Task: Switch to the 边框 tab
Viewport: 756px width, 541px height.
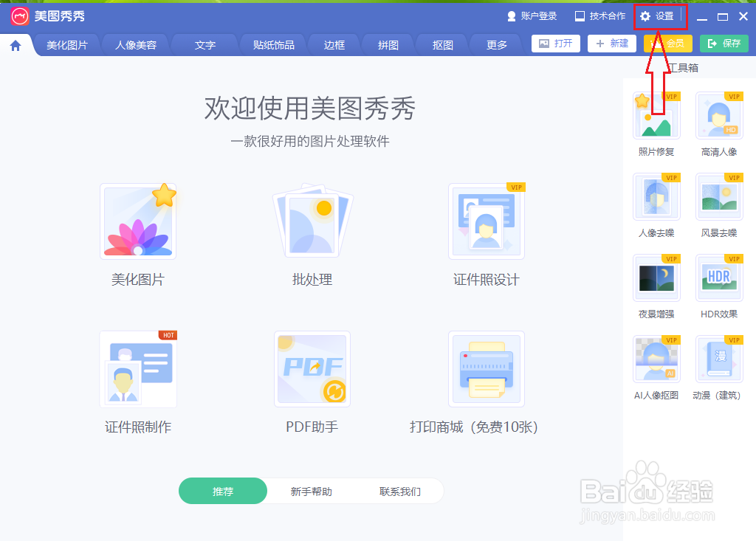Action: [x=334, y=45]
